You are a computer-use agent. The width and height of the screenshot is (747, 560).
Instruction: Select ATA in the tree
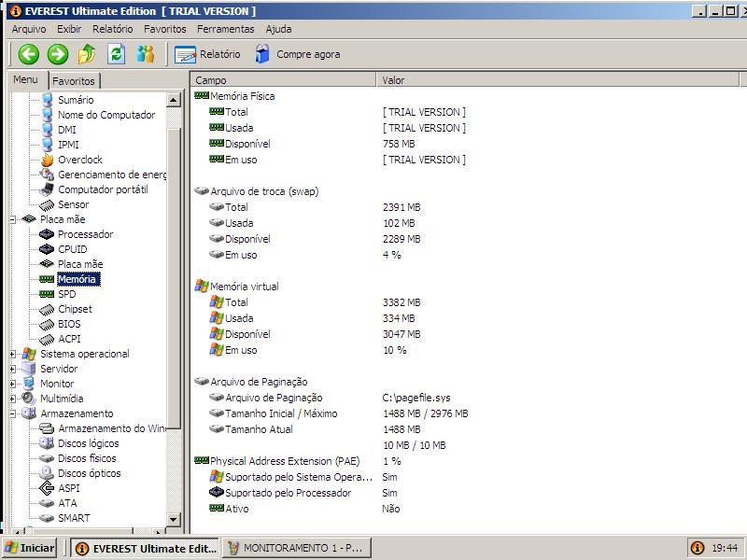click(x=67, y=503)
